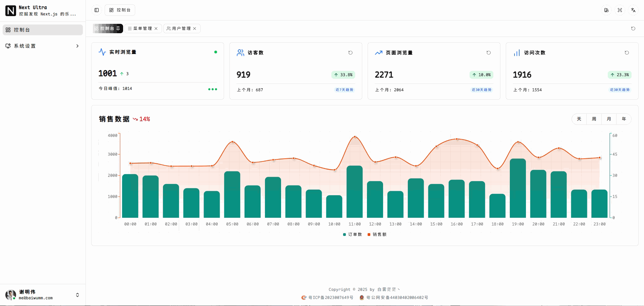Image resolution: width=644 pixels, height=306 pixels.
Task: Select the 周 time range option
Action: click(x=594, y=119)
